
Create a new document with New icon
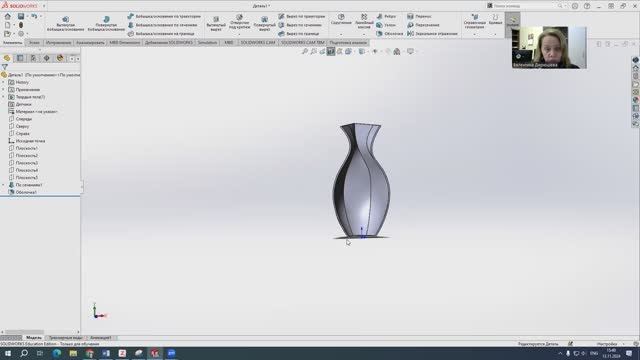click(x=8, y=25)
